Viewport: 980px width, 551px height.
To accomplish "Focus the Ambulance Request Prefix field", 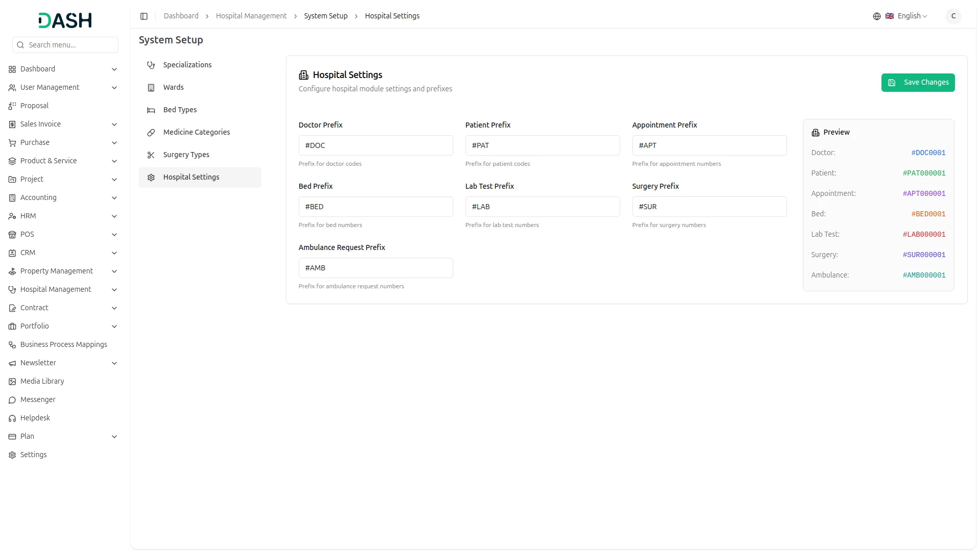I will click(375, 268).
